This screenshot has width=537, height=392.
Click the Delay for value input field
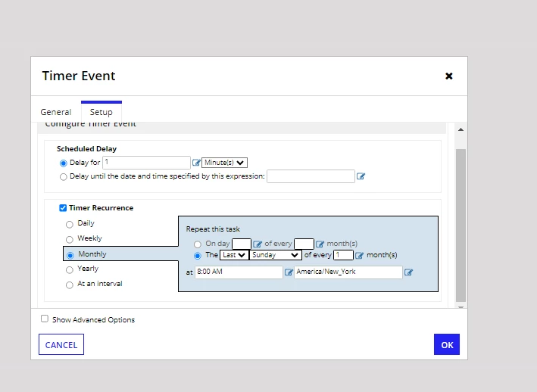pos(147,163)
